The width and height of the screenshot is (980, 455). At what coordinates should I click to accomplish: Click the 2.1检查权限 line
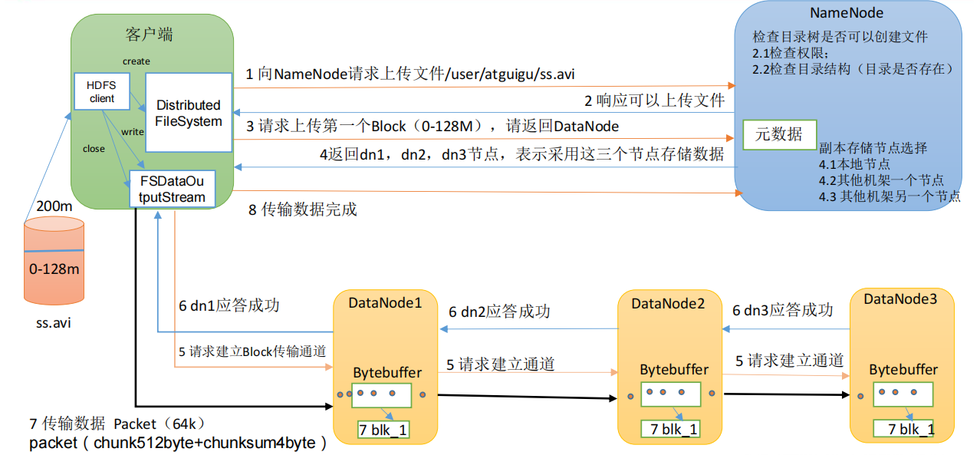click(792, 53)
